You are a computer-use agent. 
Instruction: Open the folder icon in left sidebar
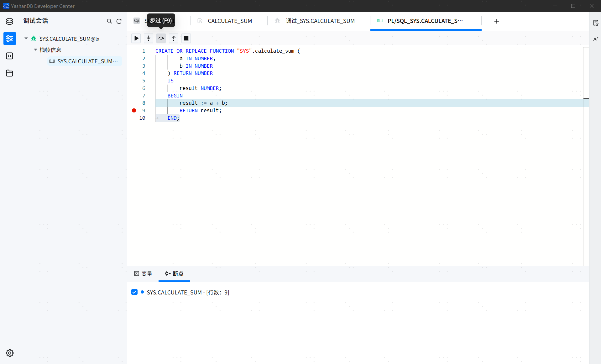point(9,73)
